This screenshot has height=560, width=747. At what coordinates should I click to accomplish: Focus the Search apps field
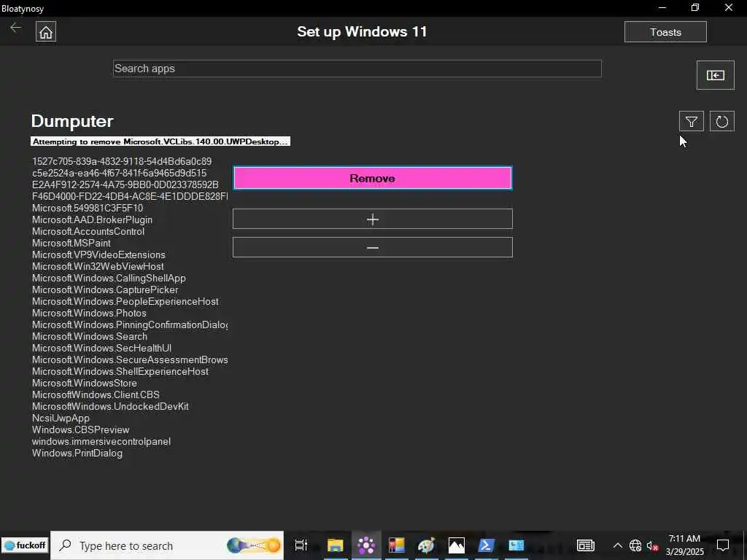[357, 69]
